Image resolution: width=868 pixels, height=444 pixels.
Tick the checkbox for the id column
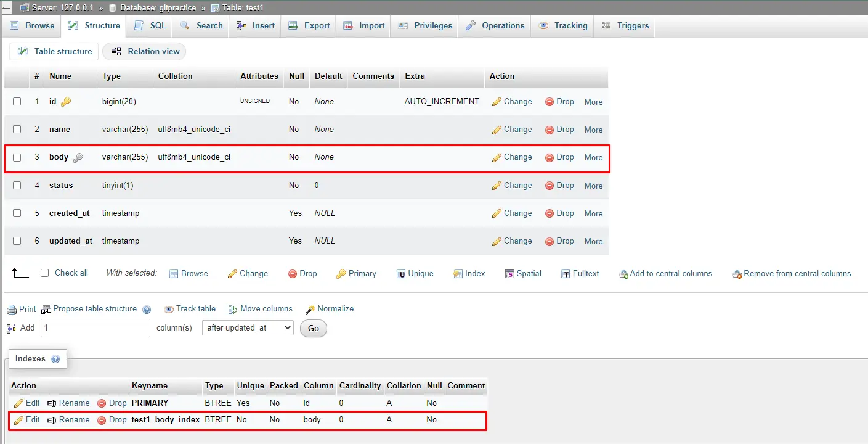(17, 101)
